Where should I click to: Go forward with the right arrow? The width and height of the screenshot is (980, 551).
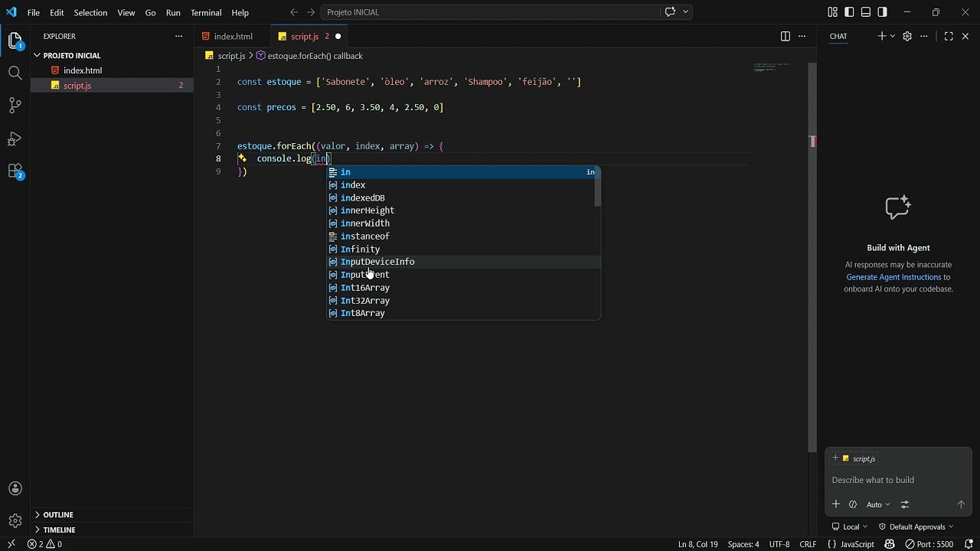(310, 12)
